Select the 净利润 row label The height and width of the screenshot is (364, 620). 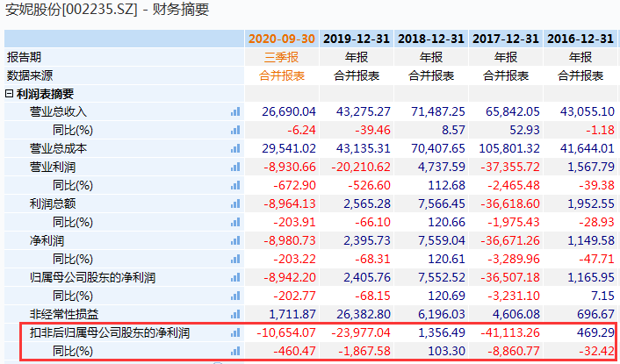click(x=47, y=241)
